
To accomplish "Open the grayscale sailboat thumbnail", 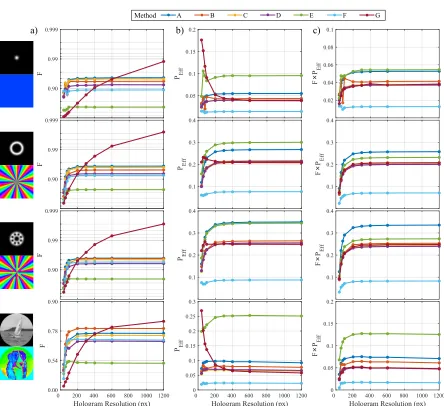I will coord(17,330).
